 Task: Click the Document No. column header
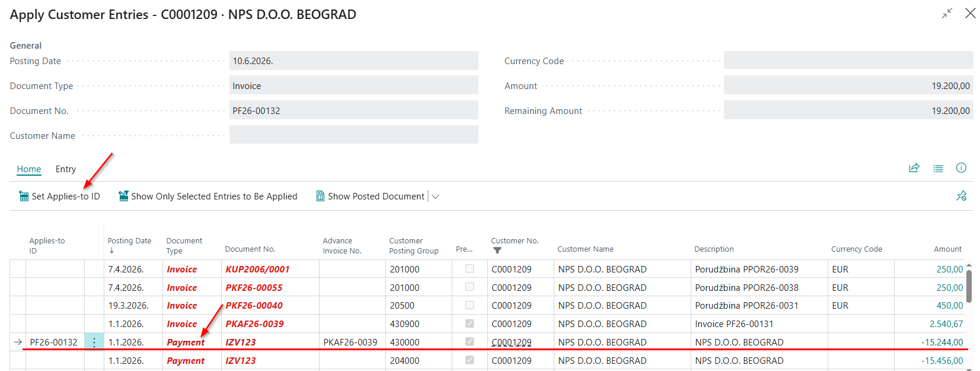coord(250,249)
